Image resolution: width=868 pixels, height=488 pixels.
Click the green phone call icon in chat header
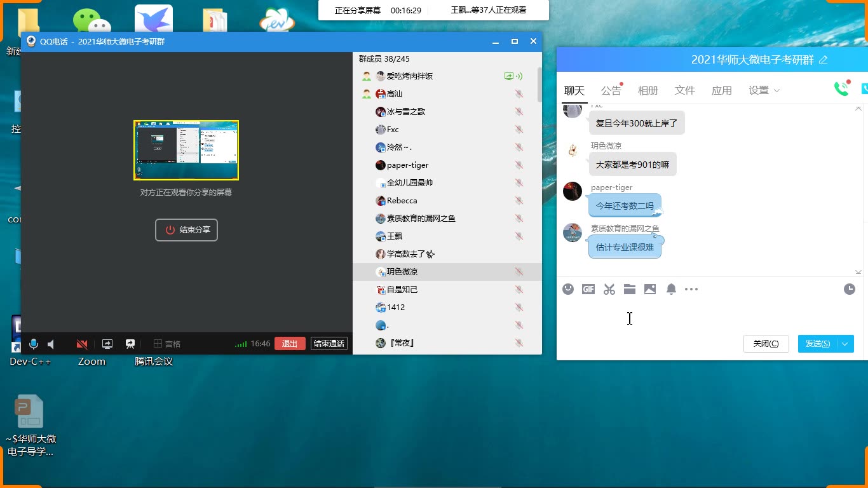click(x=842, y=89)
